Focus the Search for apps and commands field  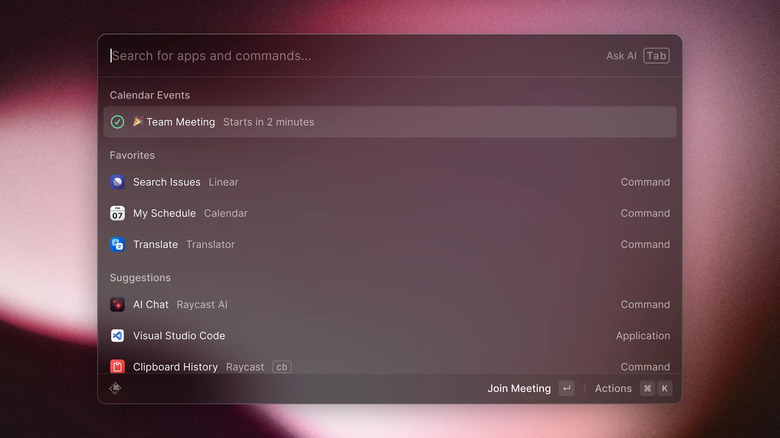tap(350, 56)
